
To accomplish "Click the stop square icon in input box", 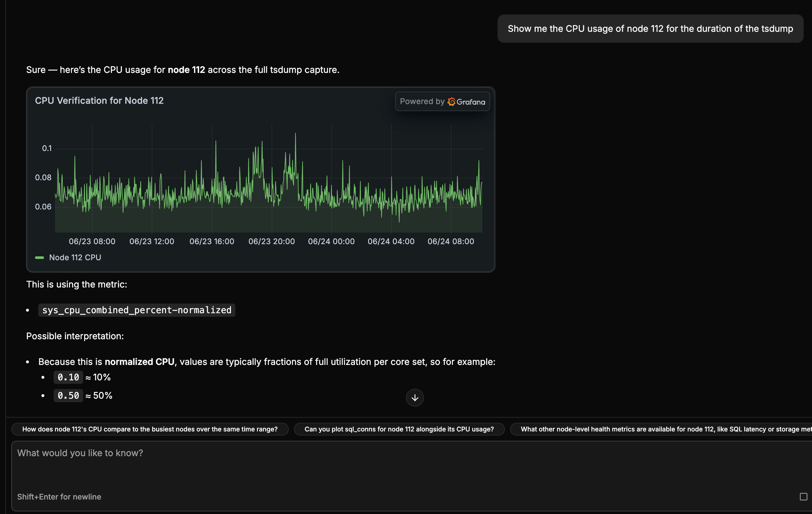I will 803,496.
